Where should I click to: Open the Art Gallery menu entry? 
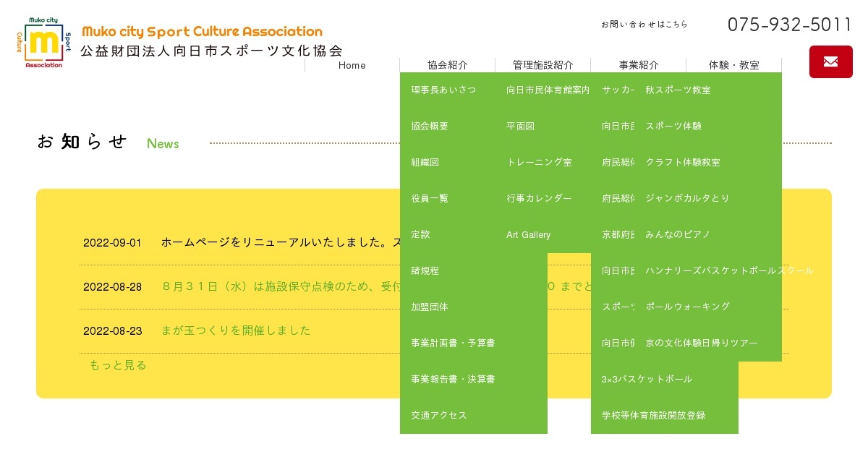pyautogui.click(x=528, y=234)
